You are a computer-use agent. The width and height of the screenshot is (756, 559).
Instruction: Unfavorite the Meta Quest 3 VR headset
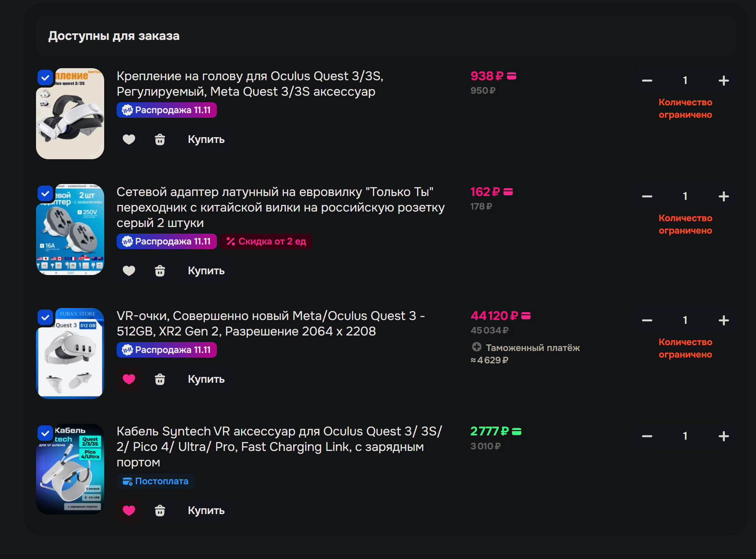[129, 379]
